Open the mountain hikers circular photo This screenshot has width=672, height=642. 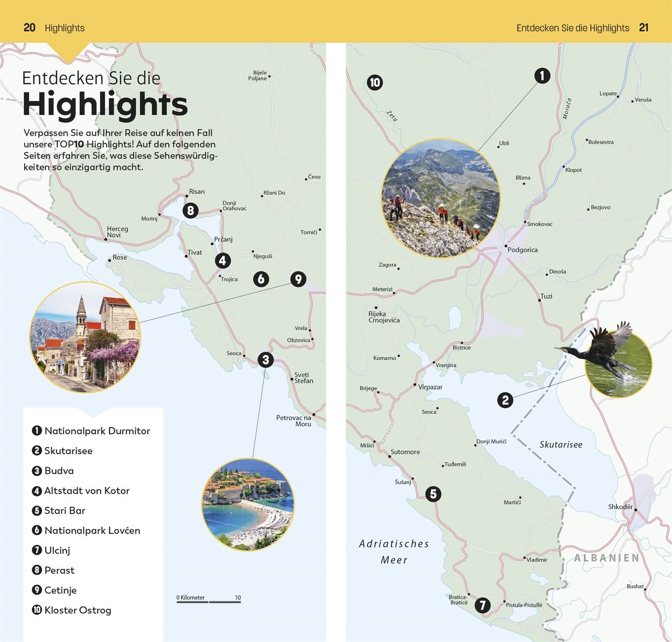tap(441, 198)
